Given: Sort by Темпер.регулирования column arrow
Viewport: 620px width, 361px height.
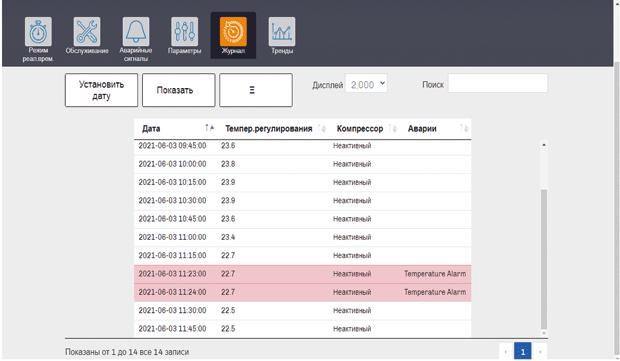Looking at the screenshot, I should click(322, 128).
